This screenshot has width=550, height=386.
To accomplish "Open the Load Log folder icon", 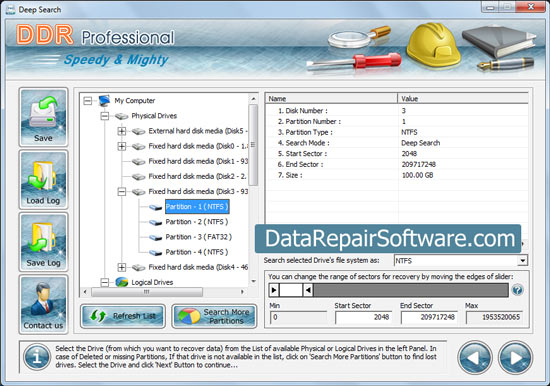I will (x=43, y=179).
